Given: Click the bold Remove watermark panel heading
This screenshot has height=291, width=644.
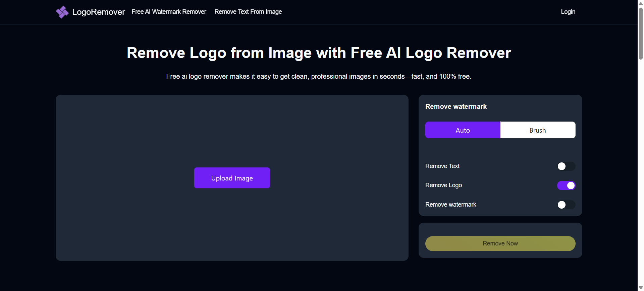Looking at the screenshot, I should tap(456, 106).
